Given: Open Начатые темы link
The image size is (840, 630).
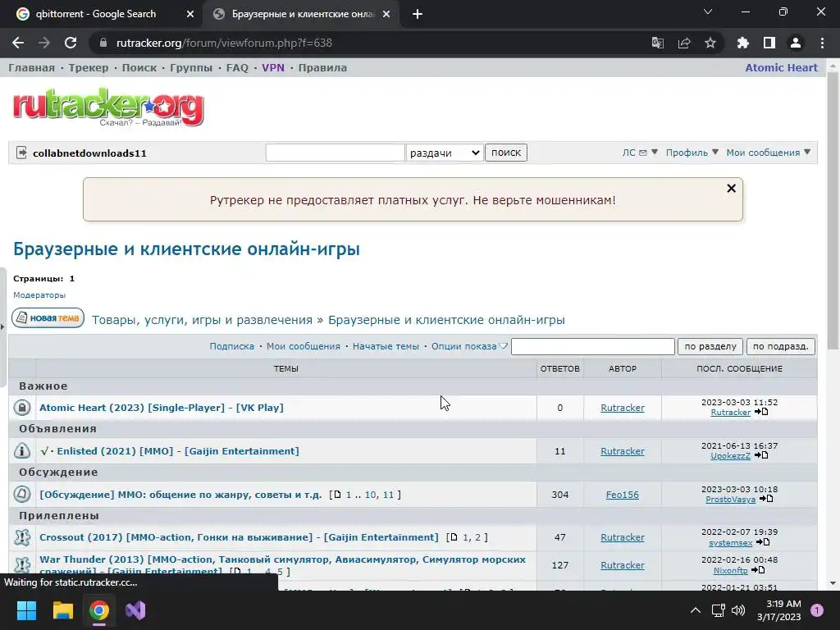Looking at the screenshot, I should point(386,347).
